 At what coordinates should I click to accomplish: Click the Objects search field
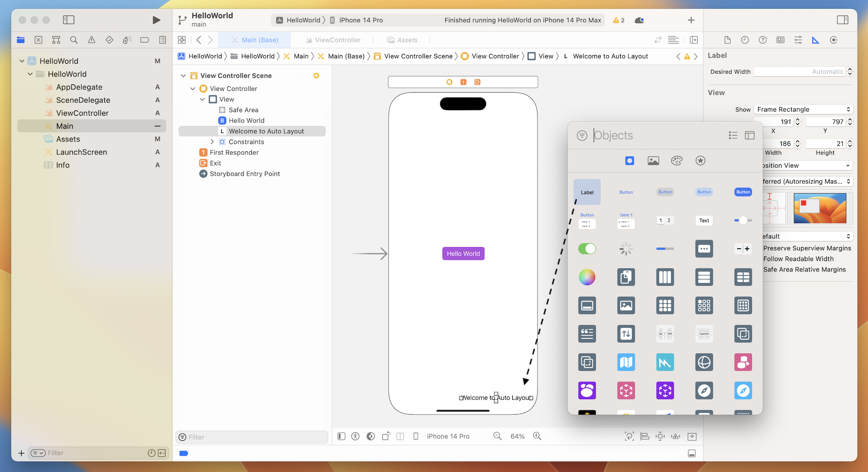[x=656, y=136]
